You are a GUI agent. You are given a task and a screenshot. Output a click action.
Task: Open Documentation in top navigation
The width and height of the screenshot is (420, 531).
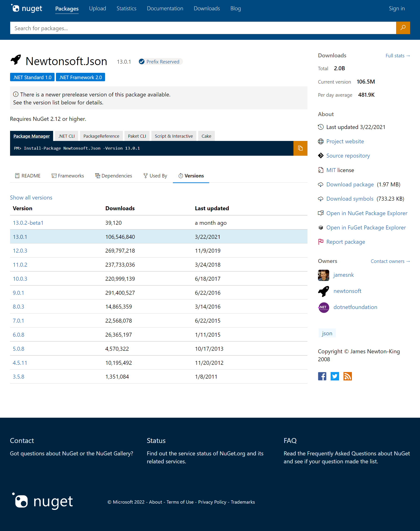coord(165,8)
